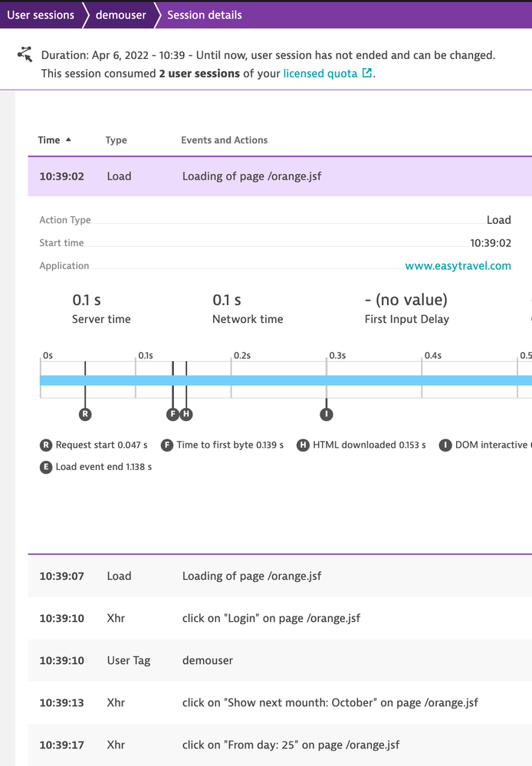
Task: Click the session share icon beside Duration
Action: point(25,54)
